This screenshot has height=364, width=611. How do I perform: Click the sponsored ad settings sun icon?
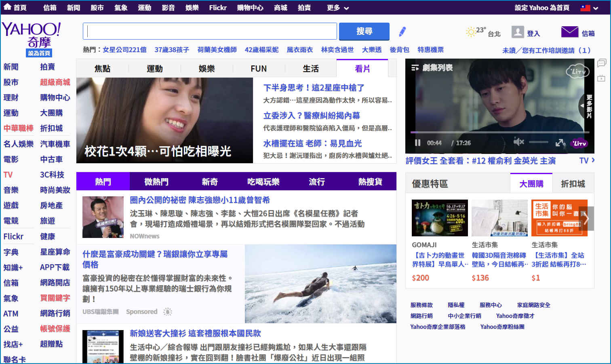coord(168,311)
